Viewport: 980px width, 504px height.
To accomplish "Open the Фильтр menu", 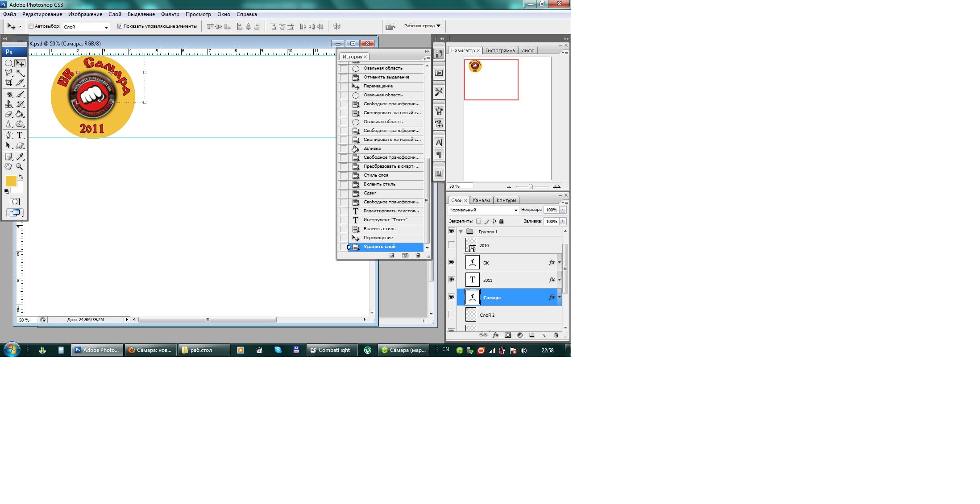I will pyautogui.click(x=170, y=14).
